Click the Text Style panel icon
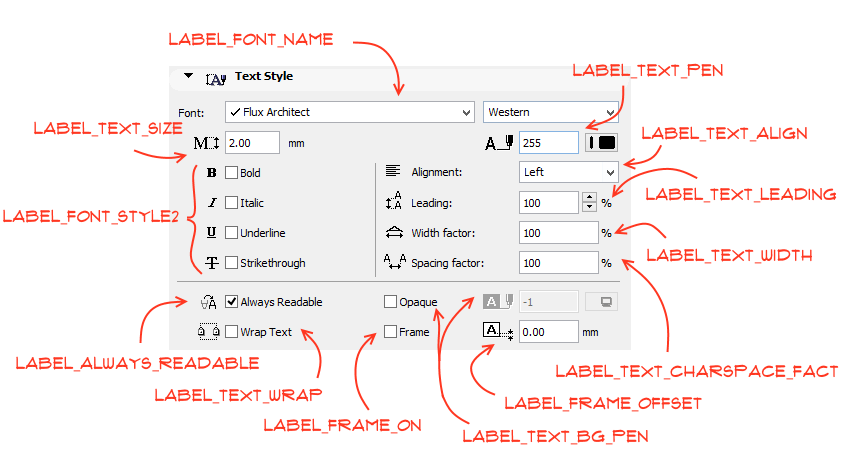 click(216, 77)
